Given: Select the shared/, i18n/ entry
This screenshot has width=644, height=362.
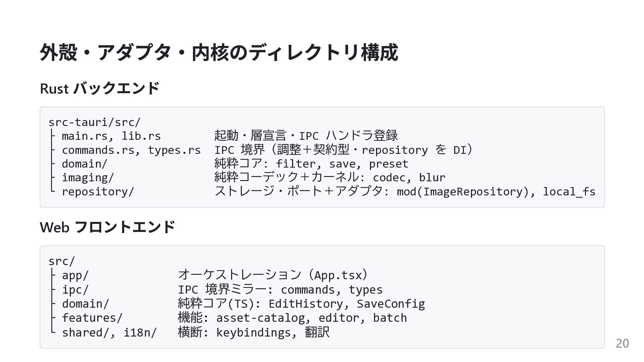Looking at the screenshot, I should [x=109, y=333].
